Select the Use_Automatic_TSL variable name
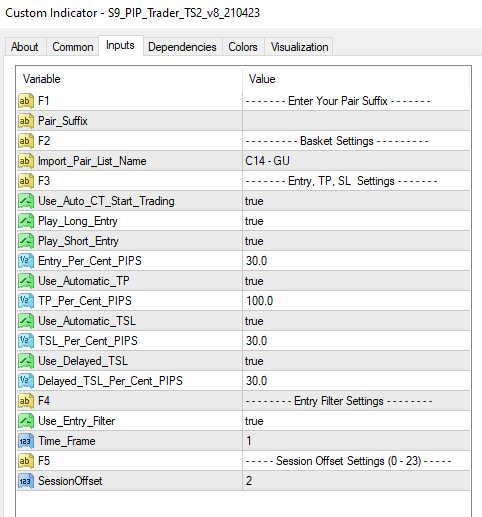 pos(87,321)
